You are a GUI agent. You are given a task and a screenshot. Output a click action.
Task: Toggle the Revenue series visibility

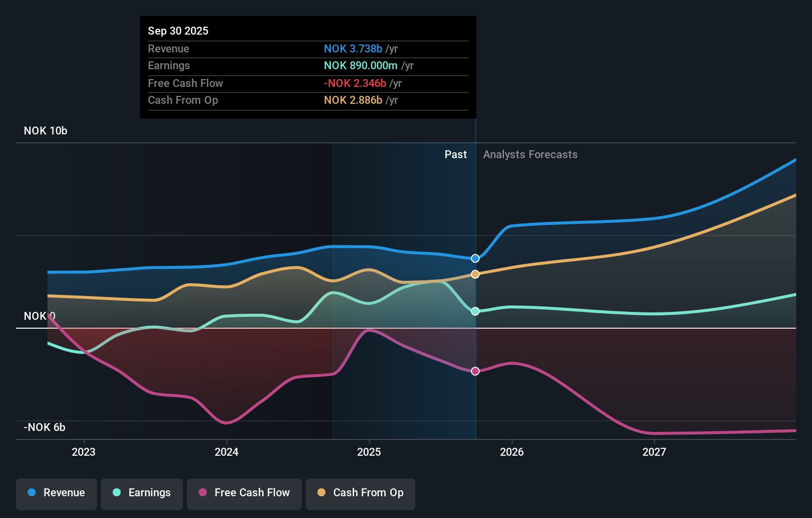point(56,493)
